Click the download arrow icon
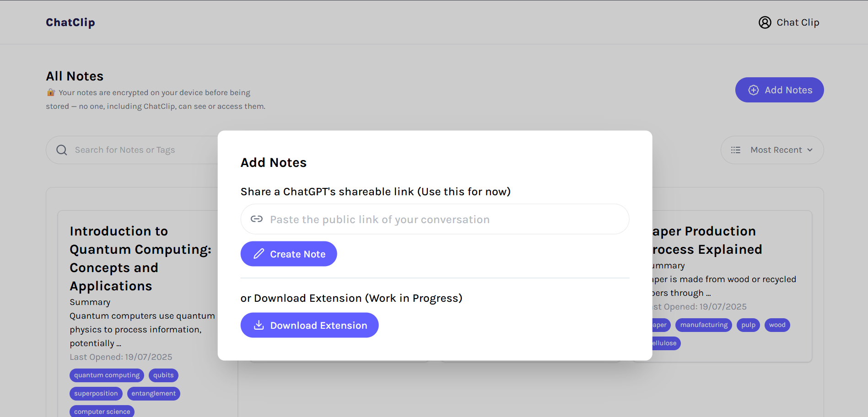 259,325
